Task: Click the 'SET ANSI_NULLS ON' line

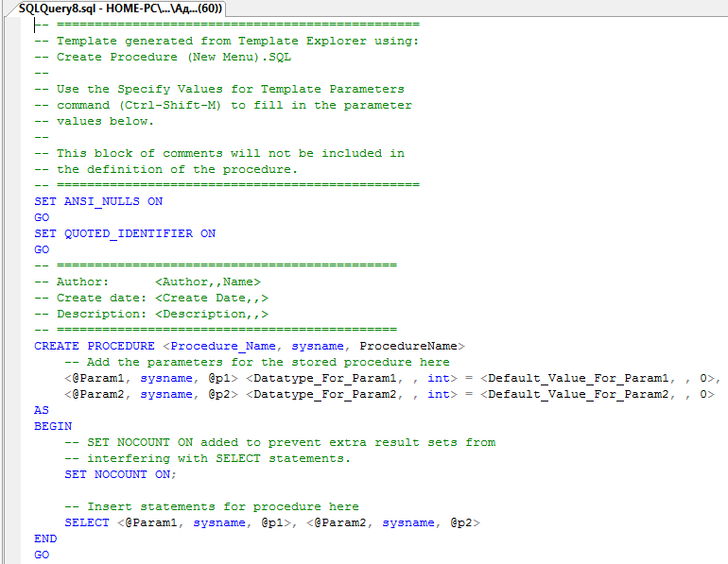Action: (x=98, y=201)
